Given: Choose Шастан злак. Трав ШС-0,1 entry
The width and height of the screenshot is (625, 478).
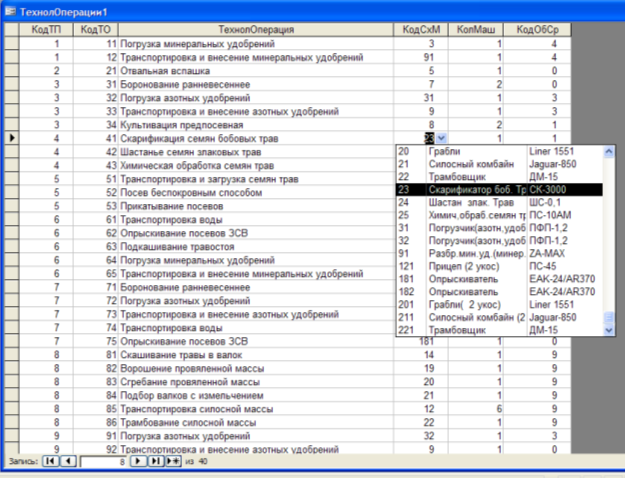Looking at the screenshot, I should 499,203.
